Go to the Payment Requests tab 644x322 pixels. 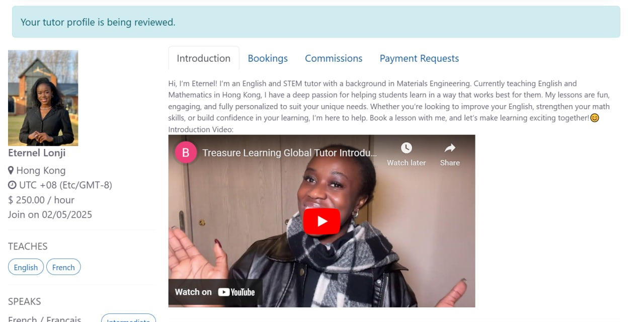[419, 58]
